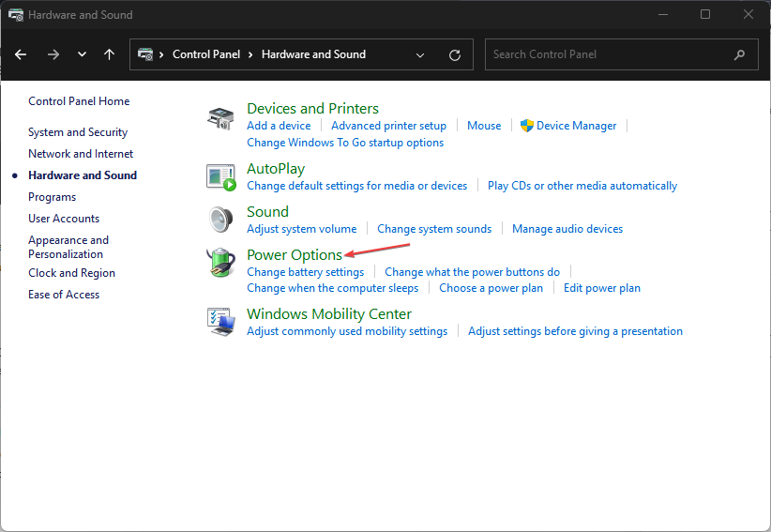Open Network and Internet category
The height and width of the screenshot is (532, 771).
coord(81,154)
